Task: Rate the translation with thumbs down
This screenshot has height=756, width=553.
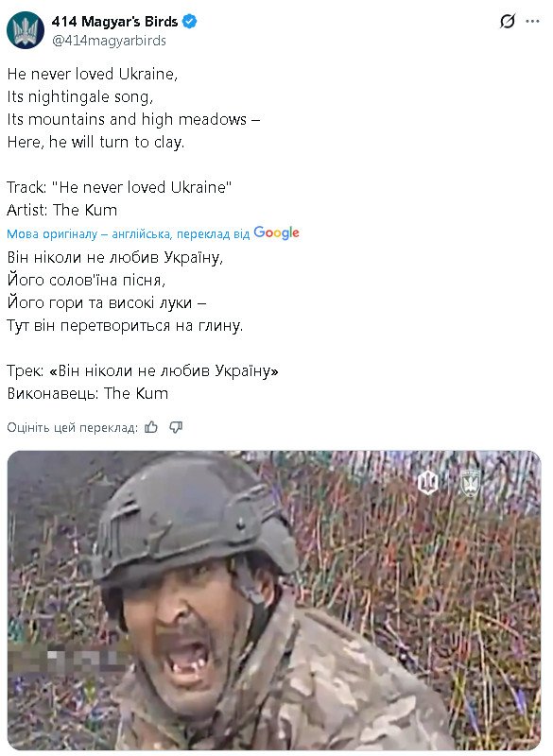Action: pos(176,427)
